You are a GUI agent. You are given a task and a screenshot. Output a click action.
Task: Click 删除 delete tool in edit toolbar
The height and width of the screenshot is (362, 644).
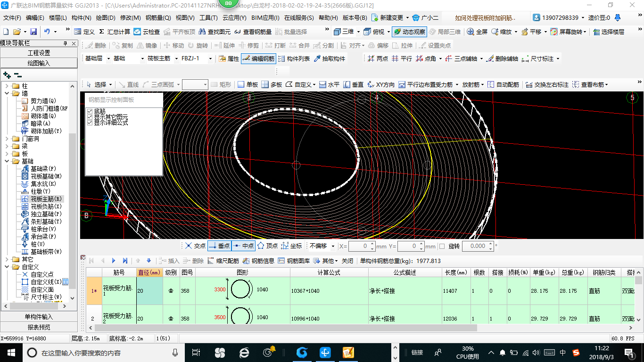pos(96,45)
